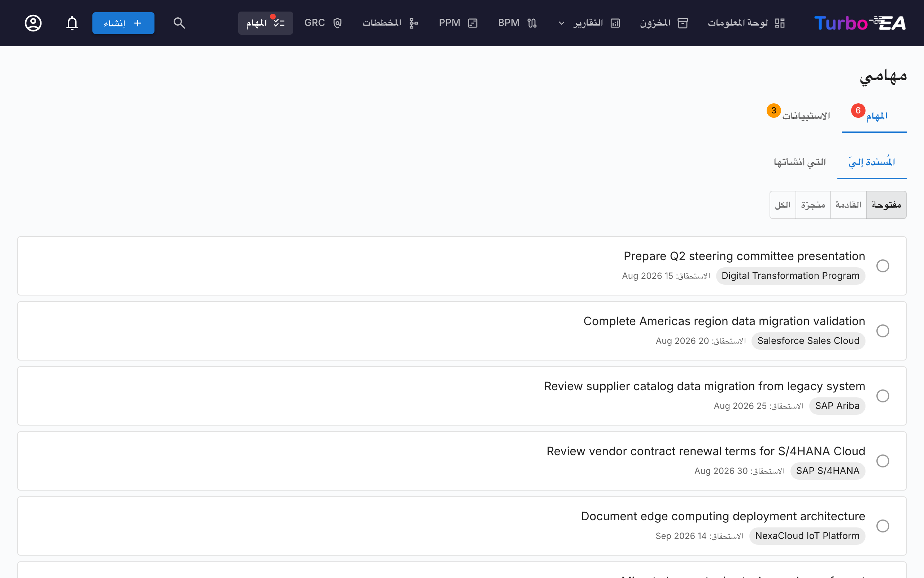Screen dimensions: 924x578
Task: Mark Review supplier catalog data migration done
Action: pos(883,396)
